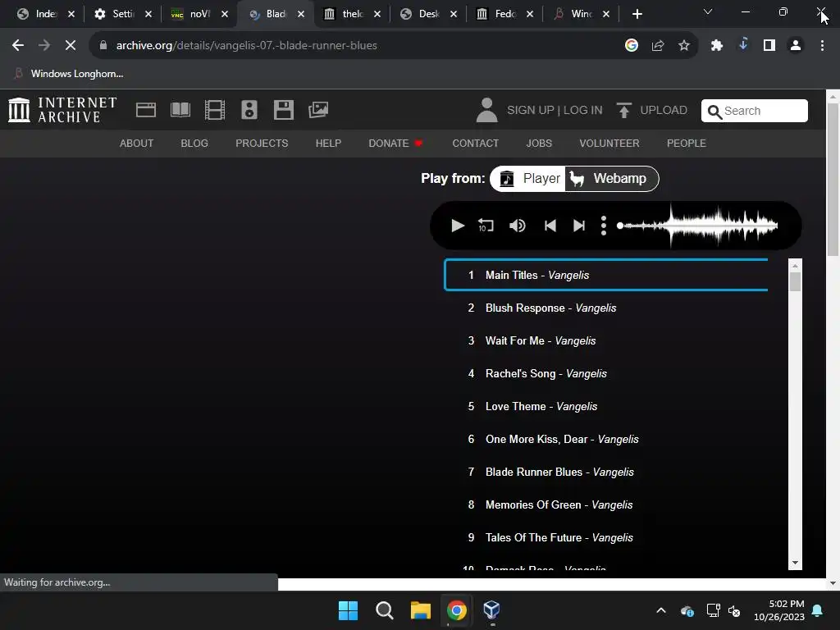This screenshot has width=840, height=630.
Task: Open the Software (floppy disk) section icon
Action: [283, 110]
